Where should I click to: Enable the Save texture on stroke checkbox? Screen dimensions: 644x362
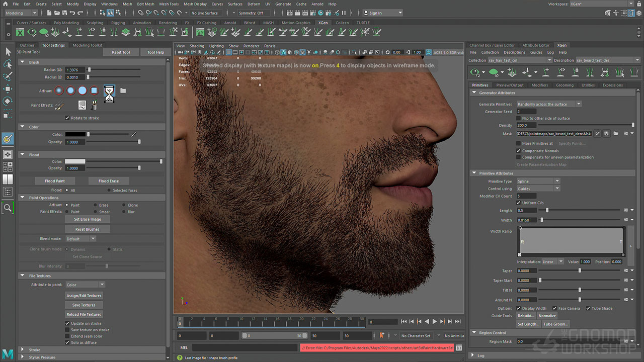coord(67,330)
